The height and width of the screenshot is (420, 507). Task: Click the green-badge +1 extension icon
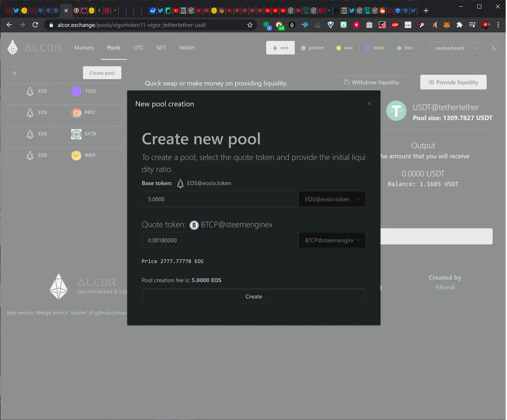280,25
